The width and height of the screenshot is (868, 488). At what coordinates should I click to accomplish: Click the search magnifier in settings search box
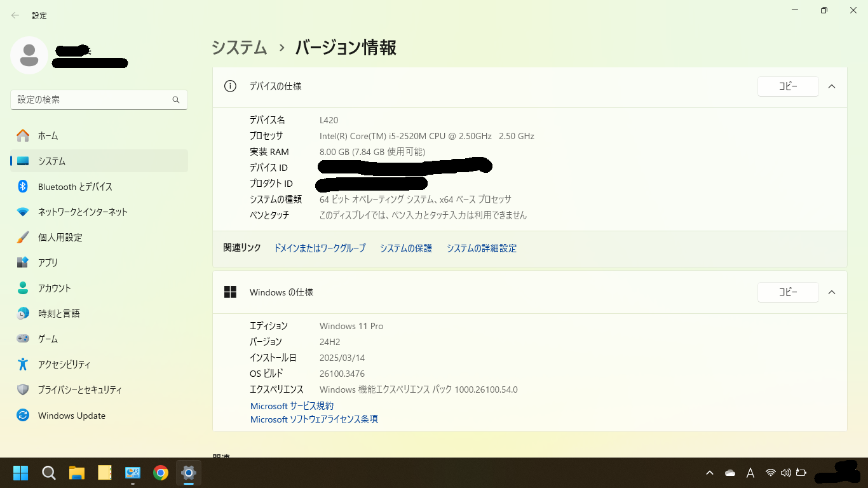176,100
